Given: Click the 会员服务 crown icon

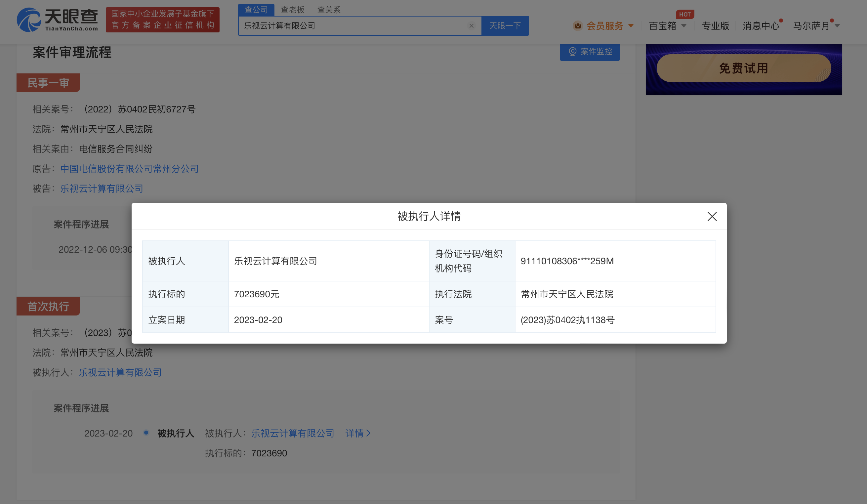Looking at the screenshot, I should 578,26.
